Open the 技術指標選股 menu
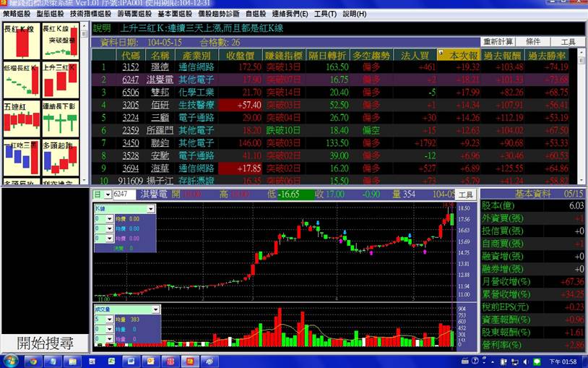The width and height of the screenshot is (588, 368). 91,14
